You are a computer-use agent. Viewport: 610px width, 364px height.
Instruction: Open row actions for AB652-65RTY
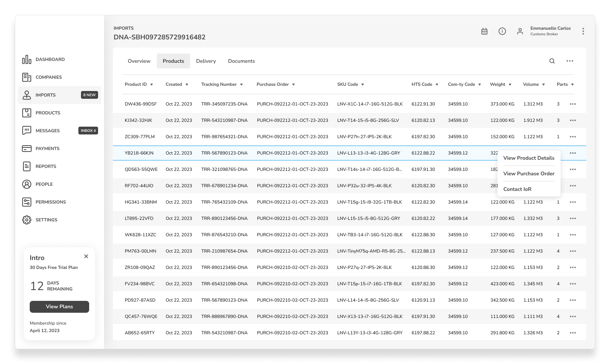(x=573, y=333)
